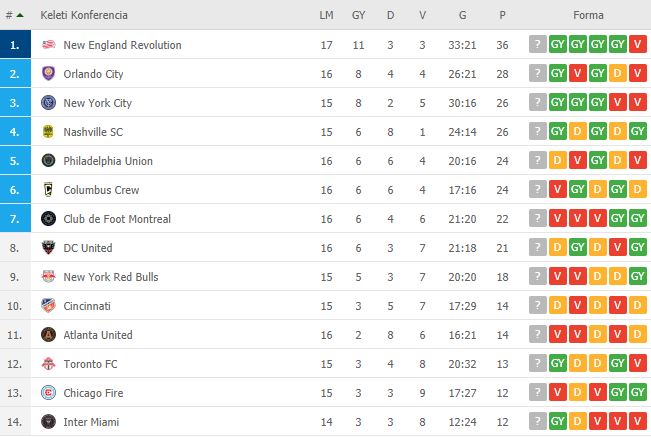Click the DC United crest icon
The image size is (651, 437).
(48, 248)
